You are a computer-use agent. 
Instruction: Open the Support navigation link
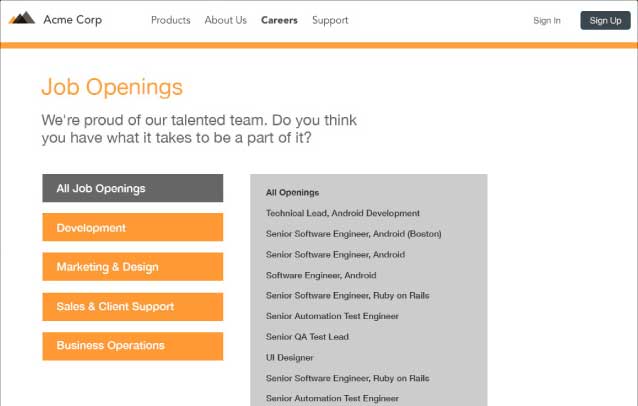pyautogui.click(x=330, y=20)
